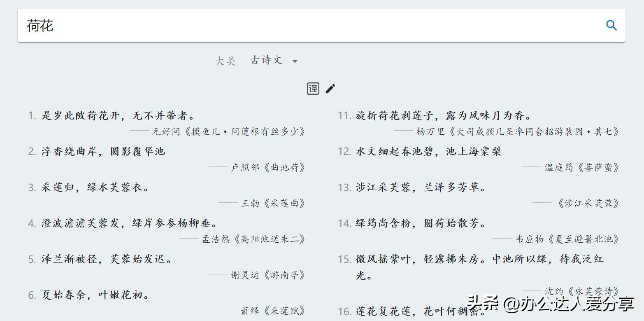Select the 古诗文 category selector
This screenshot has width=644, height=321.
[266, 60]
